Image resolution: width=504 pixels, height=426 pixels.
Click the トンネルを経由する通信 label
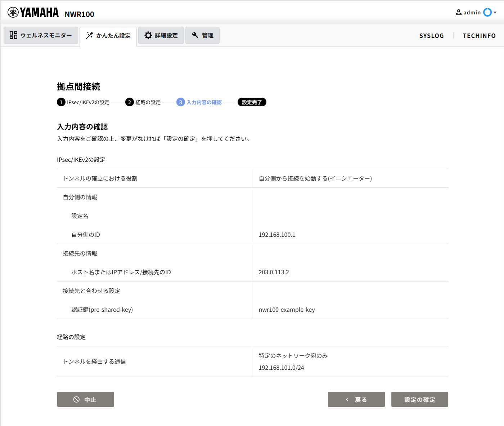(94, 361)
